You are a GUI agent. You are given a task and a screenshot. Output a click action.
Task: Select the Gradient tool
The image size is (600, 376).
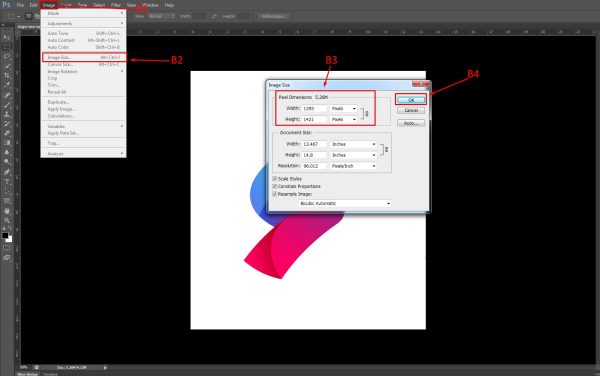pos(7,143)
